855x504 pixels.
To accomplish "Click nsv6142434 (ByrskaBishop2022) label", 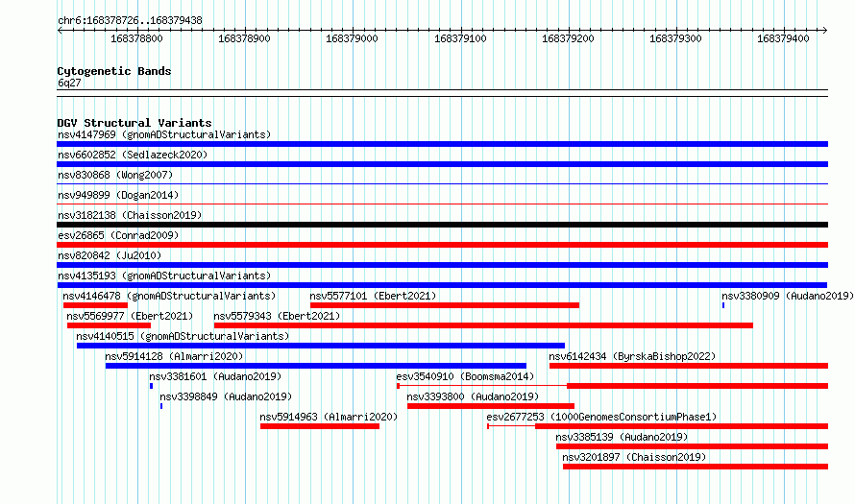I will (x=632, y=356).
